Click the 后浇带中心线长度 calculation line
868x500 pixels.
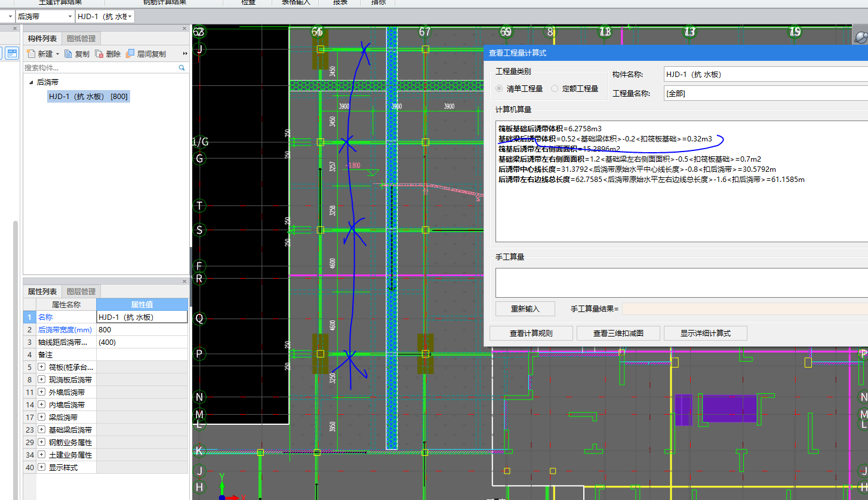click(x=637, y=169)
